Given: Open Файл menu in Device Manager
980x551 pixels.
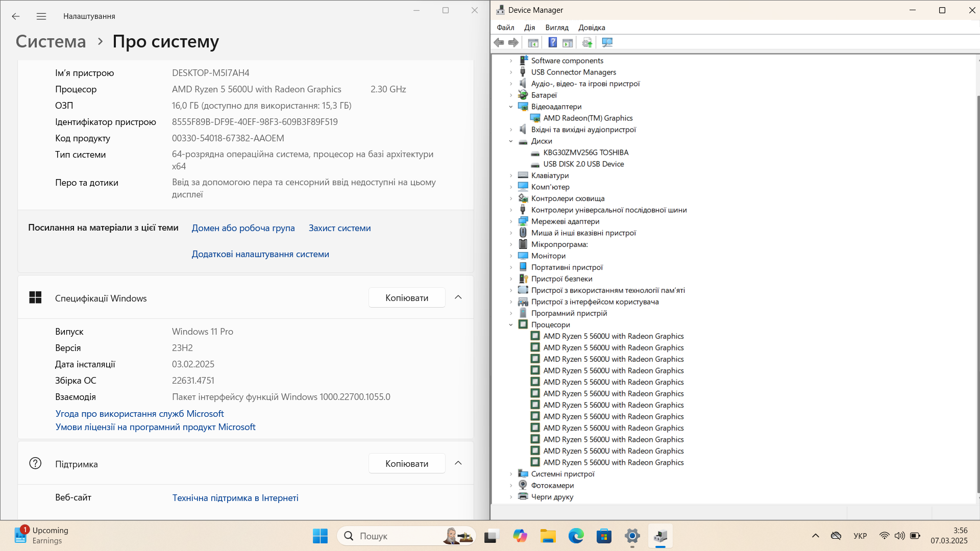Looking at the screenshot, I should click(505, 28).
